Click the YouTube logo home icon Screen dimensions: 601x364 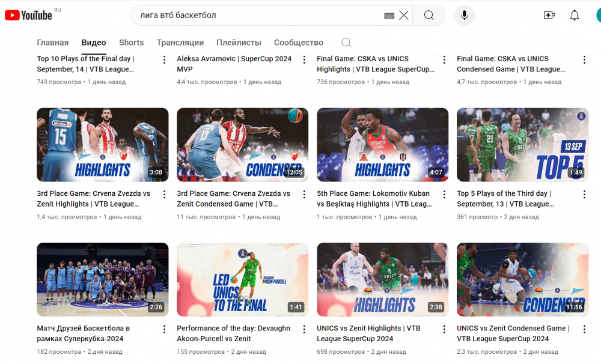pyautogui.click(x=28, y=15)
